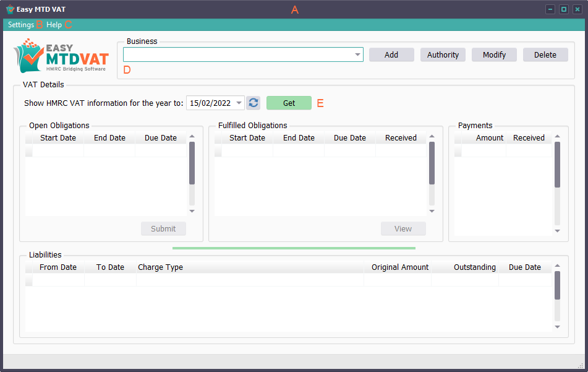Click Liabilities To Date column header
The width and height of the screenshot is (588, 372).
click(110, 267)
